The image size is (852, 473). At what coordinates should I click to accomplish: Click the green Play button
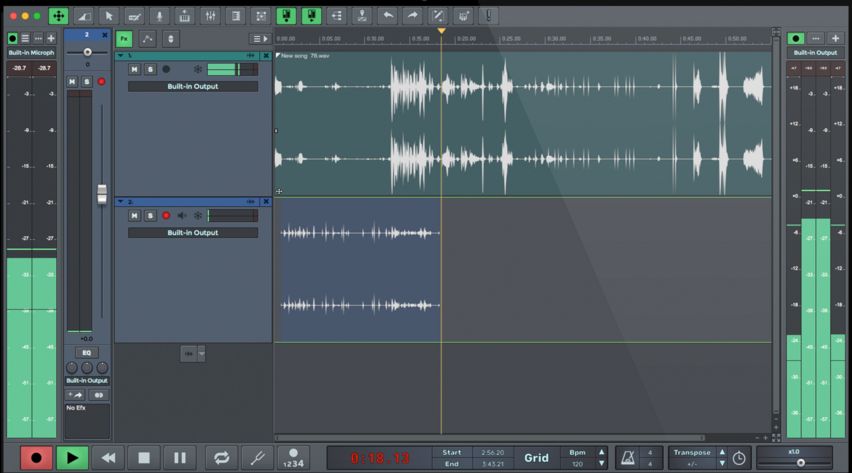pyautogui.click(x=72, y=458)
